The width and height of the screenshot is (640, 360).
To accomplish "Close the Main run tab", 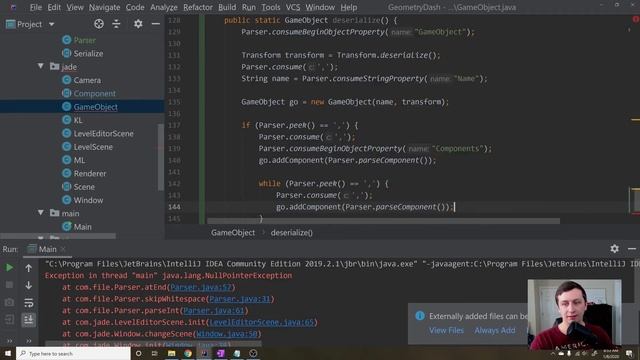I will (x=63, y=249).
